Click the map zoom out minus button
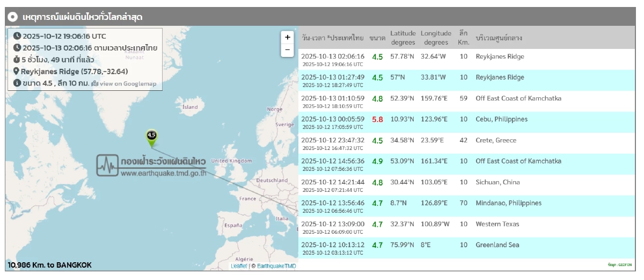 [288, 50]
